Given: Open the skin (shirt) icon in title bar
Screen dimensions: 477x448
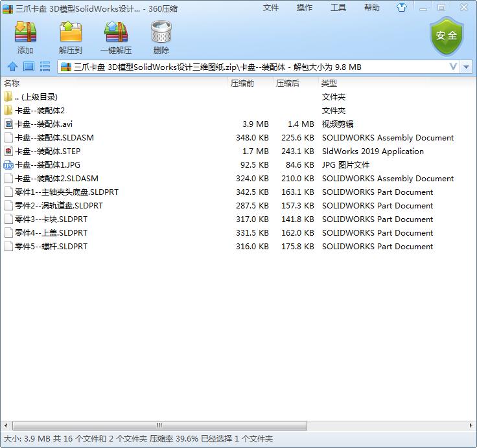Looking at the screenshot, I should pyautogui.click(x=402, y=8).
